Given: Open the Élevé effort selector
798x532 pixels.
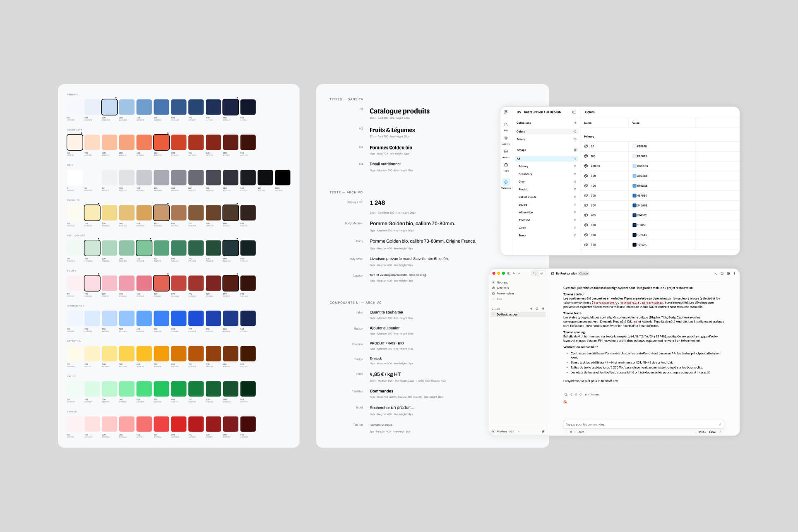Looking at the screenshot, I should point(712,432).
